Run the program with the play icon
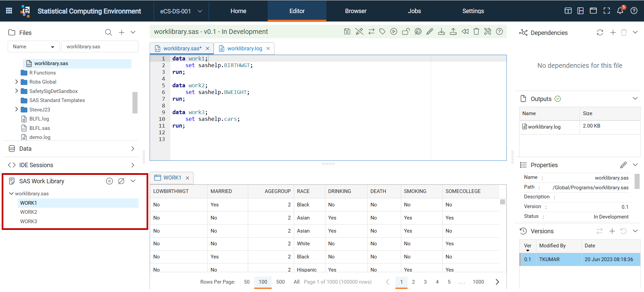Image resolution: width=644 pixels, height=292 pixels. [x=394, y=32]
